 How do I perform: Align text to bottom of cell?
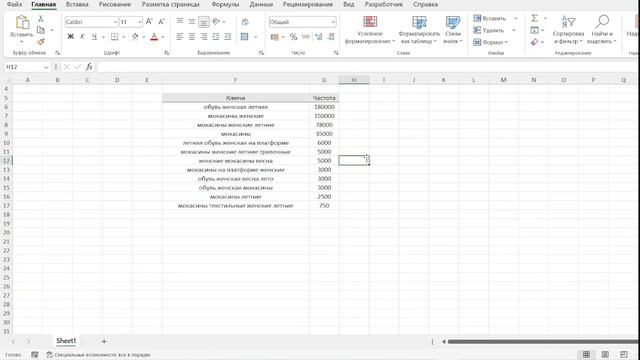tap(204, 21)
